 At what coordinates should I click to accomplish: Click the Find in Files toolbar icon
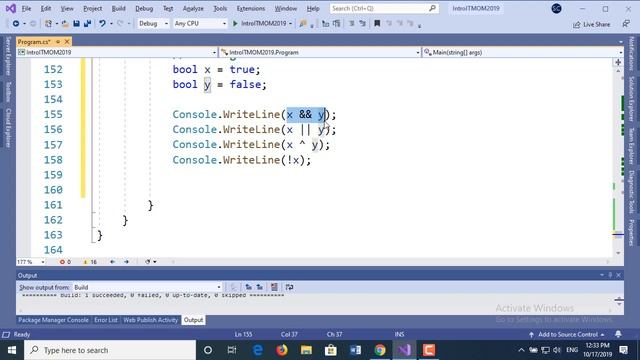coord(303,24)
